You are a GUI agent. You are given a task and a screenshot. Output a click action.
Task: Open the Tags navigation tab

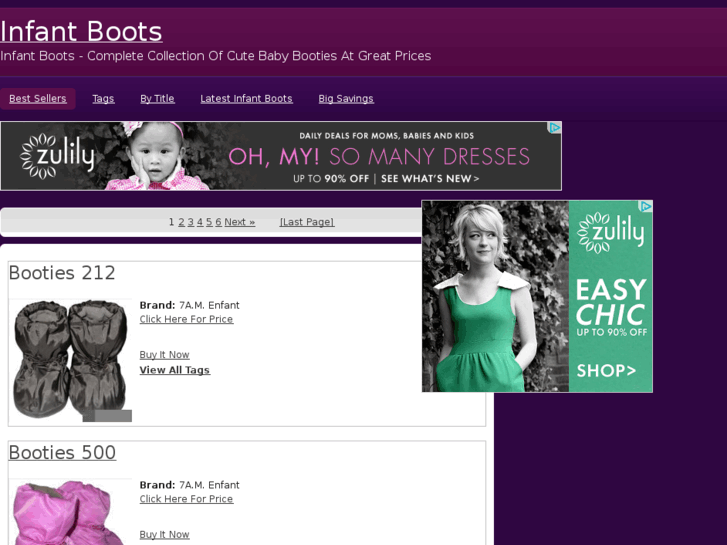[103, 99]
